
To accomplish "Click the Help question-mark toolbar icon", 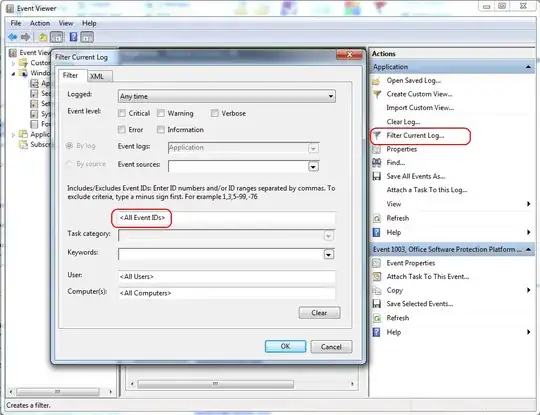I will click(x=73, y=37).
